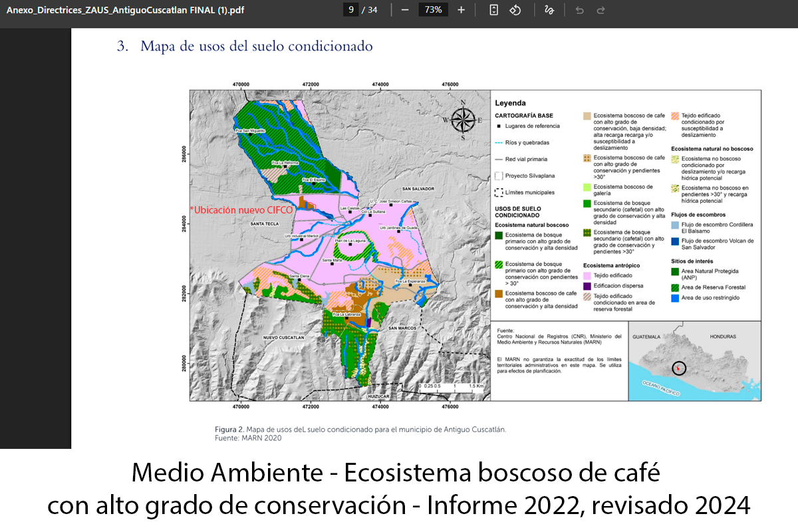Select the 73% zoom level field
Image resolution: width=798 pixels, height=532 pixels.
pos(434,10)
